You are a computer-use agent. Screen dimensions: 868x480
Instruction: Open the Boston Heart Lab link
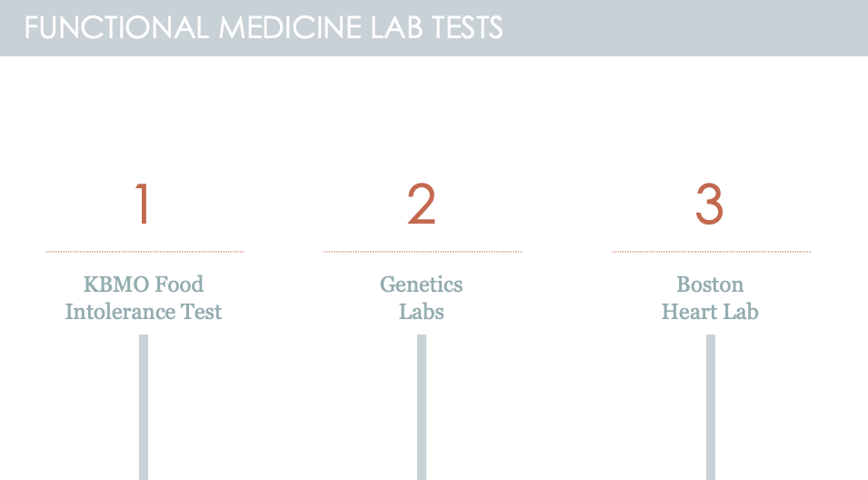[710, 298]
